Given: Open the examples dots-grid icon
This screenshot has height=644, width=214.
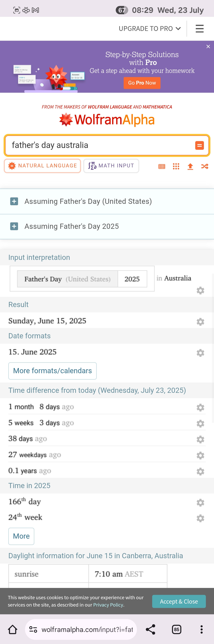Looking at the screenshot, I should click(x=176, y=167).
